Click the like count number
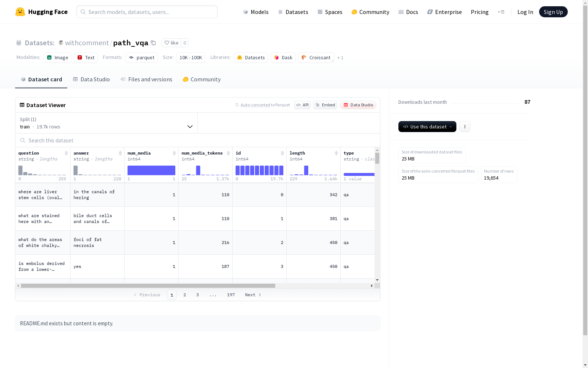Screen dimensions: 588x368 pyautogui.click(x=185, y=43)
